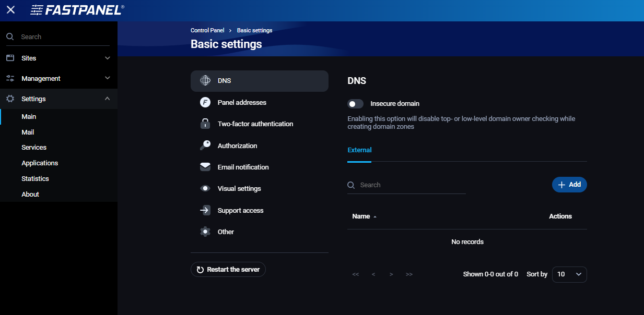The image size is (644, 315).
Task: Click the Two-factor authentication lock icon
Action: (205, 124)
